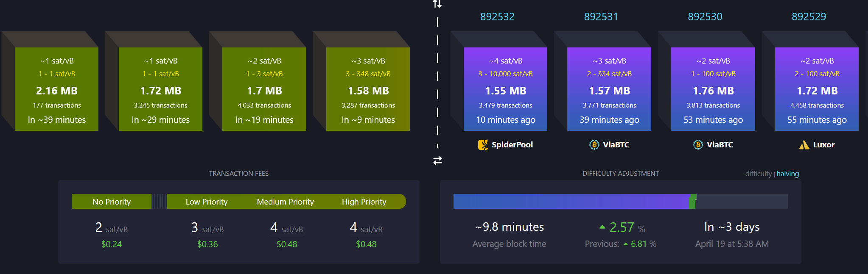Select the mined block with 4,458 transactions
868x274 pixels.
click(817, 89)
